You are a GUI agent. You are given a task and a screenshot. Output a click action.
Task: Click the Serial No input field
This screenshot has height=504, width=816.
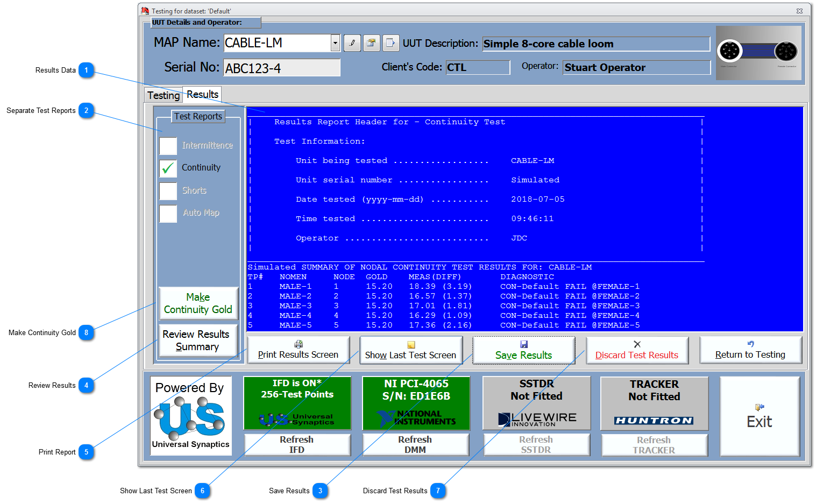click(282, 68)
